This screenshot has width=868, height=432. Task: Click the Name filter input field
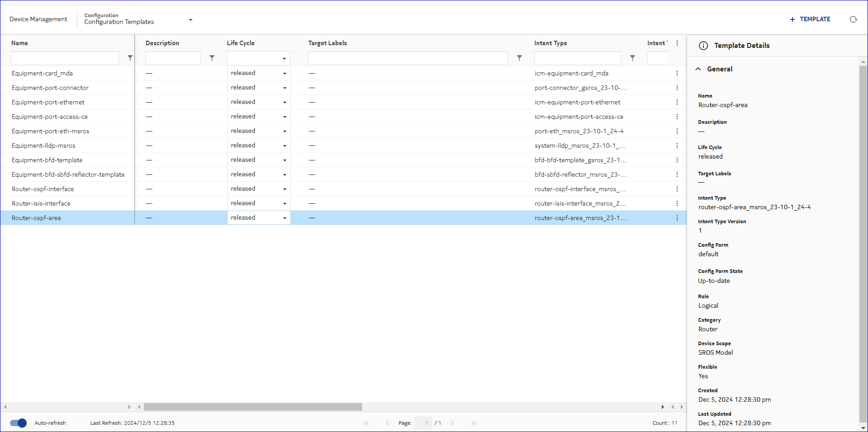tap(65, 58)
